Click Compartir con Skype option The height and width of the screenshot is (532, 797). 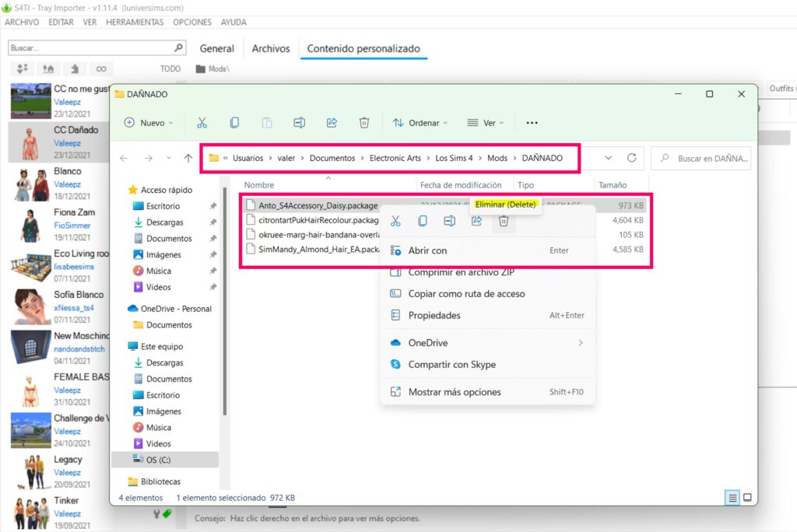coord(487,364)
